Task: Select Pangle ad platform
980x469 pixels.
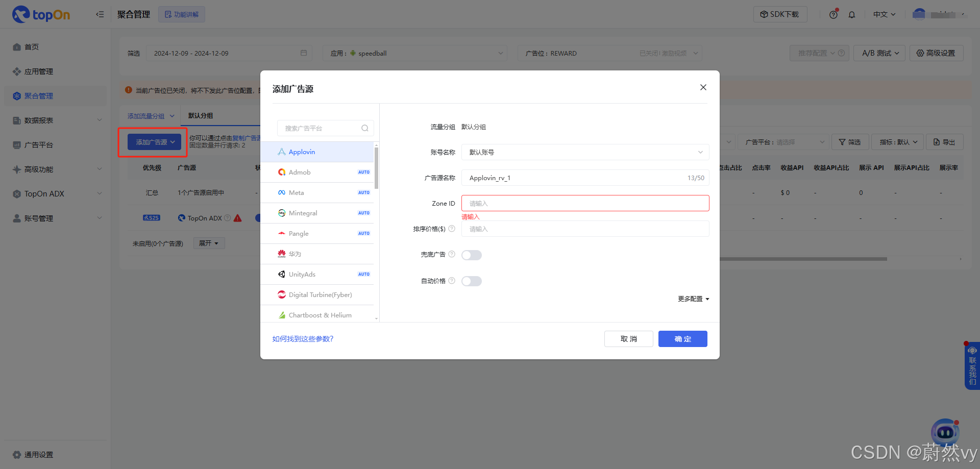Action: click(x=317, y=234)
